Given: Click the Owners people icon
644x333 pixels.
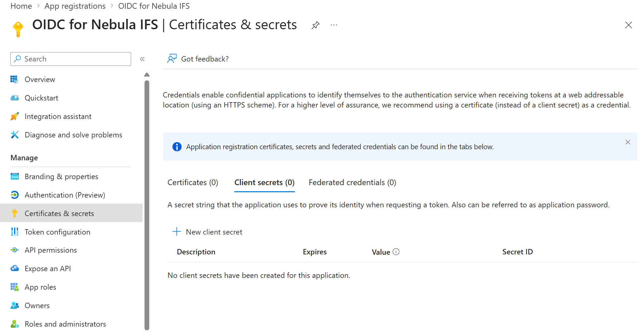Looking at the screenshot, I should (14, 305).
